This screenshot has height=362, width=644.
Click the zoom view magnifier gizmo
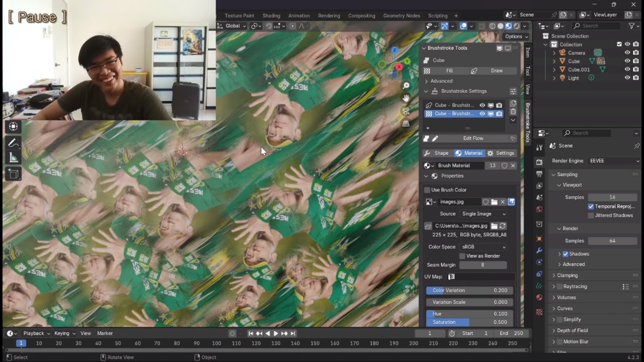(x=406, y=86)
